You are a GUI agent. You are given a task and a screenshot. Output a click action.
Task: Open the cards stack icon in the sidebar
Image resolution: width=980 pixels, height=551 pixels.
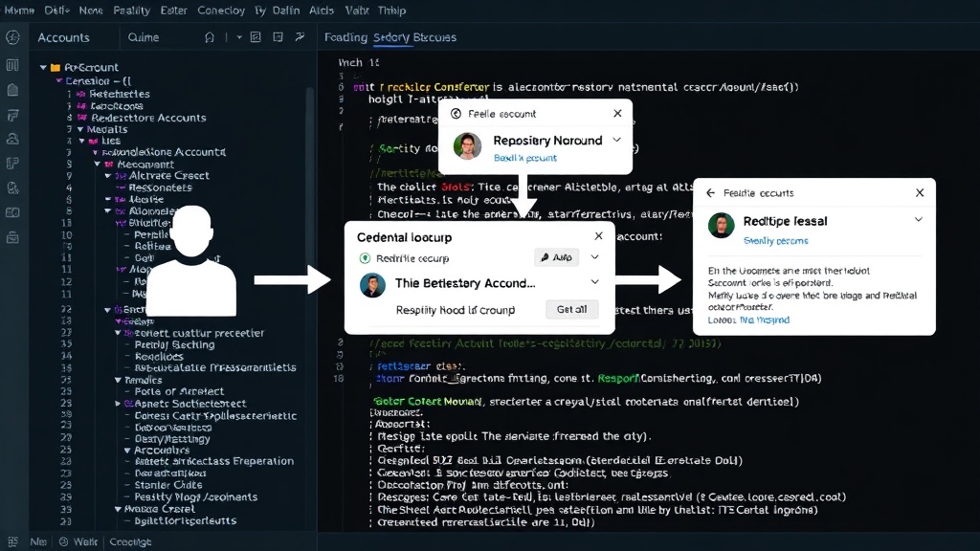[x=12, y=164]
